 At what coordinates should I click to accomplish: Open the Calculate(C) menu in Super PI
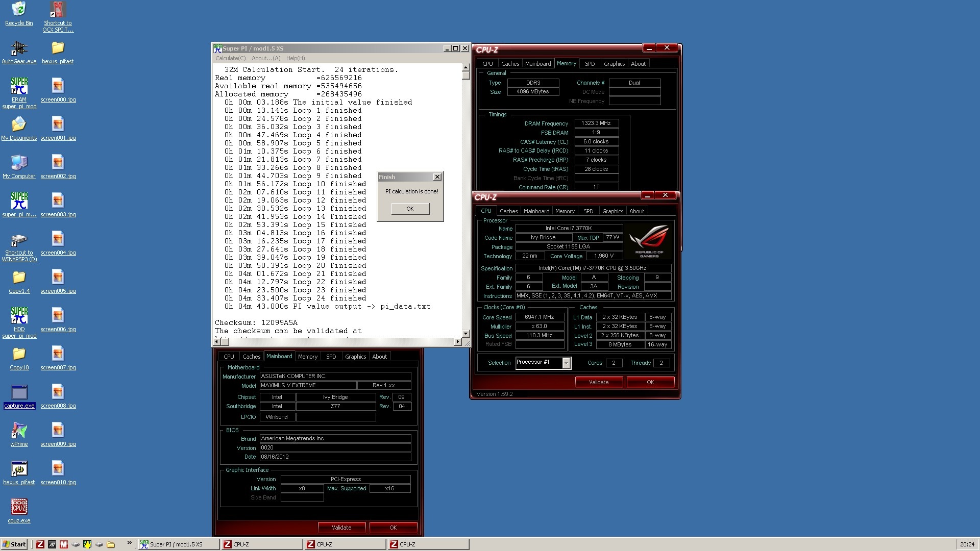click(230, 58)
